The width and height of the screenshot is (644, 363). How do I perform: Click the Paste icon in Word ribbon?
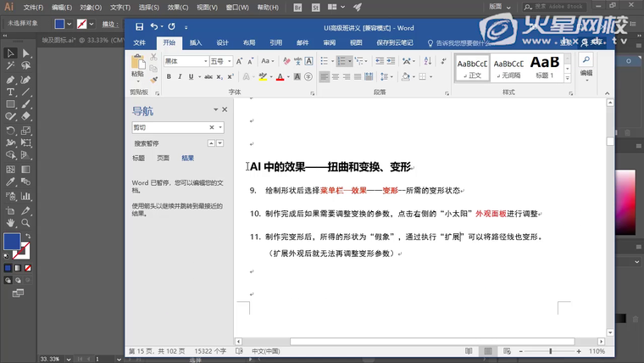(137, 64)
